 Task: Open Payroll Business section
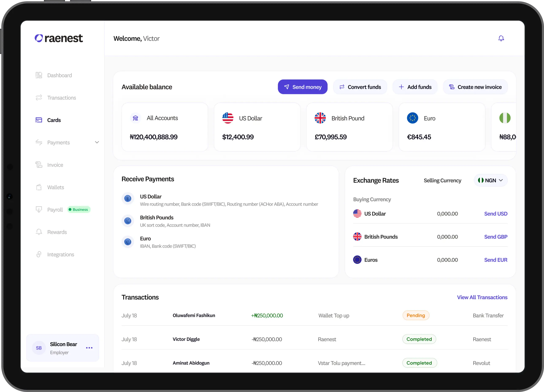click(55, 210)
